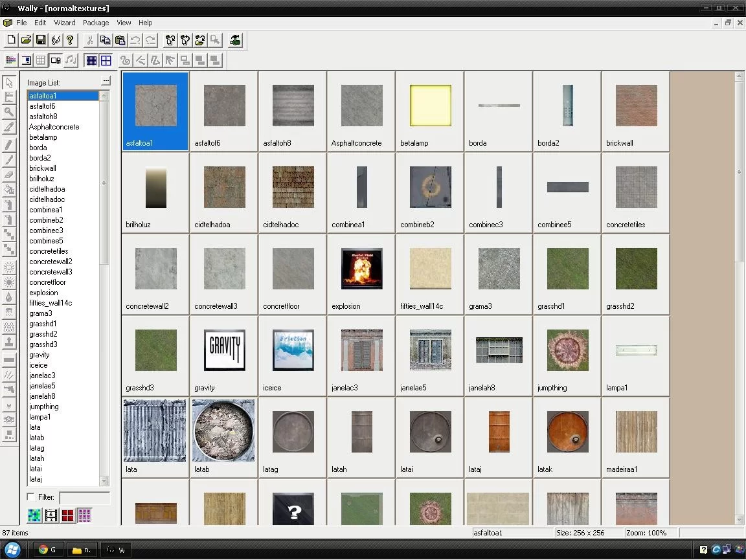Open the Image List options ellipsis button
This screenshot has width=746, height=560.
click(x=106, y=82)
